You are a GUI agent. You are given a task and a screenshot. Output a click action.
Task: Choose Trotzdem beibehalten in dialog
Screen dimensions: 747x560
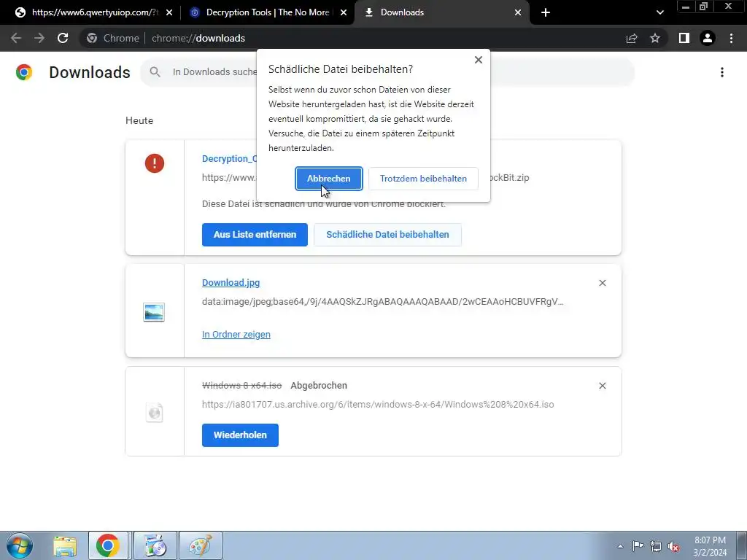coord(423,179)
